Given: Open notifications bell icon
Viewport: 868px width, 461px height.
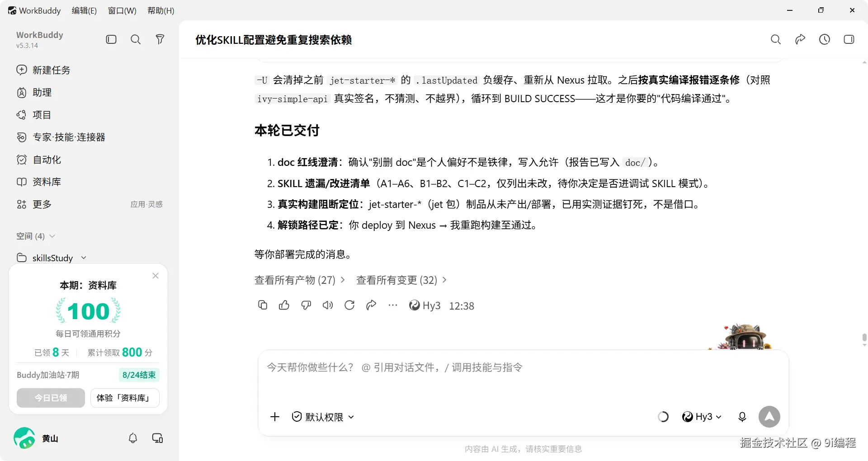Looking at the screenshot, I should pos(133,438).
